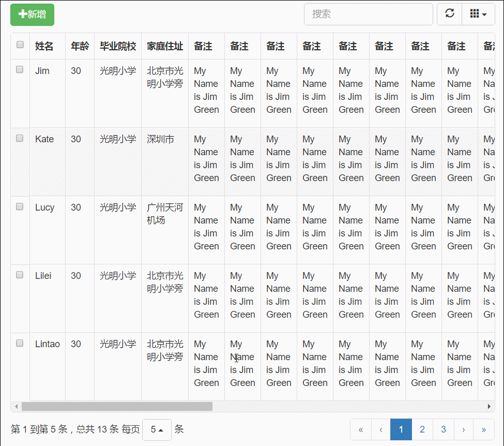Check the row checkbox for Jim
Image resolution: width=504 pixels, height=446 pixels.
coord(20,69)
